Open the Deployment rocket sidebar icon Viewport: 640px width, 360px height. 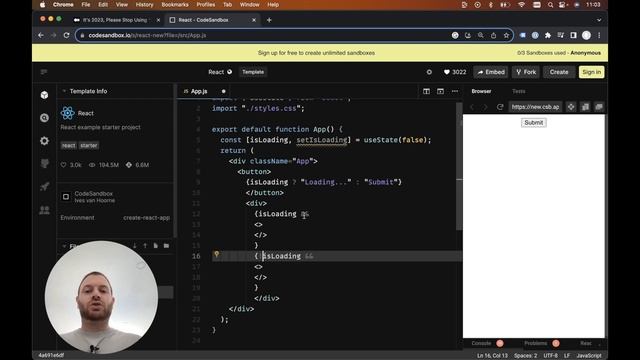coord(44,187)
